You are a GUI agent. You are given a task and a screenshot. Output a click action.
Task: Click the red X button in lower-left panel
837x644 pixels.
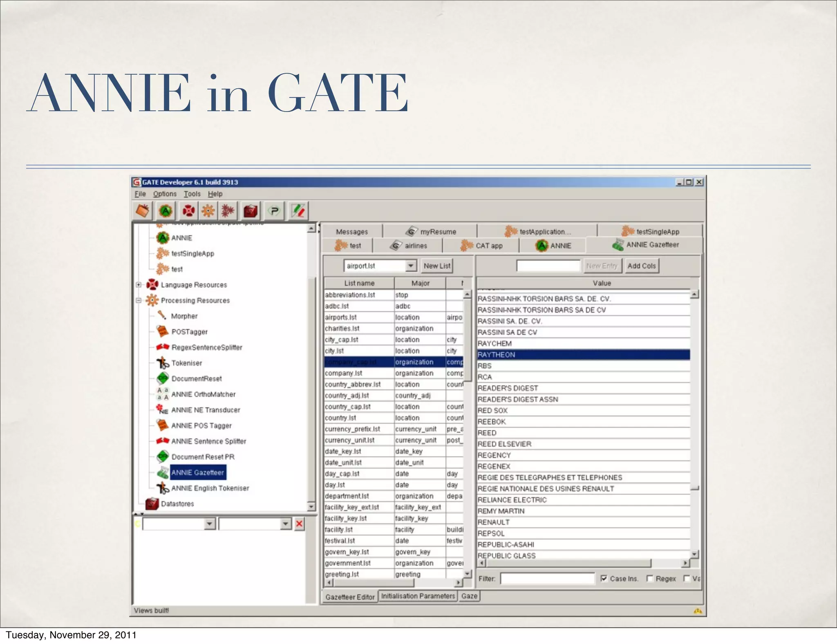tap(300, 524)
